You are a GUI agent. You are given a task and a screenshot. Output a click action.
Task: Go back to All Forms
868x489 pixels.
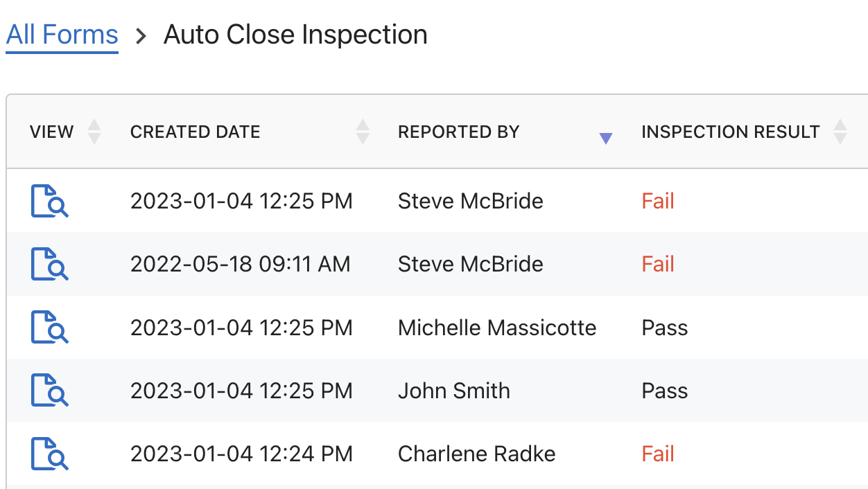pos(62,35)
